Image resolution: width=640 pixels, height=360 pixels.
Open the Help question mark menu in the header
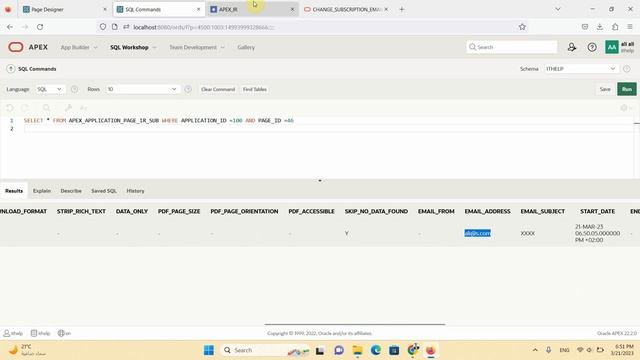point(592,47)
